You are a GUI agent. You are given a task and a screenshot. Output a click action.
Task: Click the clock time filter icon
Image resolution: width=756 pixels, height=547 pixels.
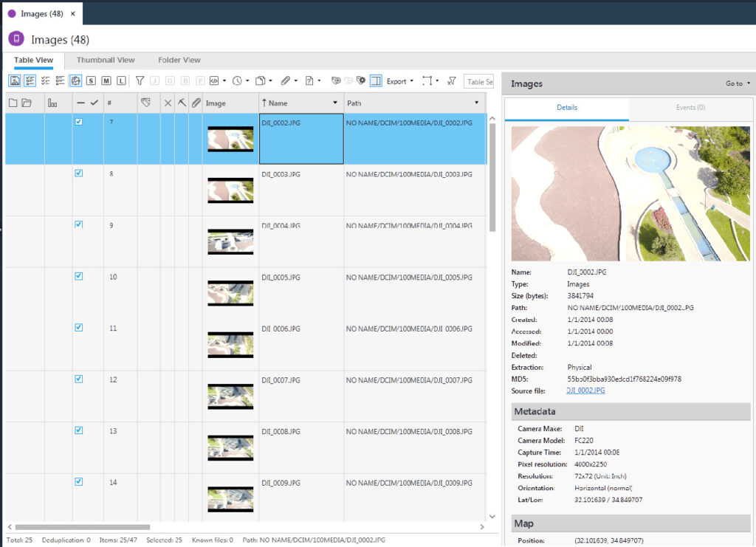237,81
